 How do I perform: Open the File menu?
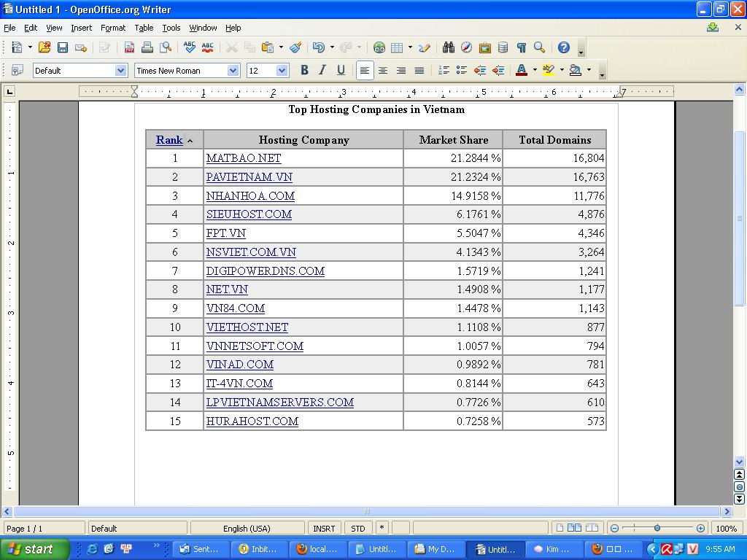9,28
